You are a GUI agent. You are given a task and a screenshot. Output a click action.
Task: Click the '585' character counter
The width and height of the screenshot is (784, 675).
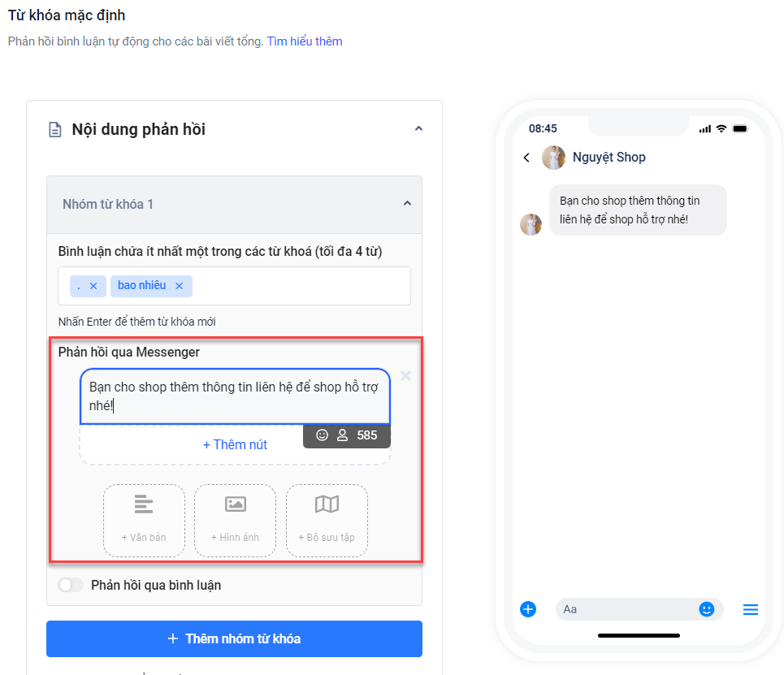click(x=367, y=435)
